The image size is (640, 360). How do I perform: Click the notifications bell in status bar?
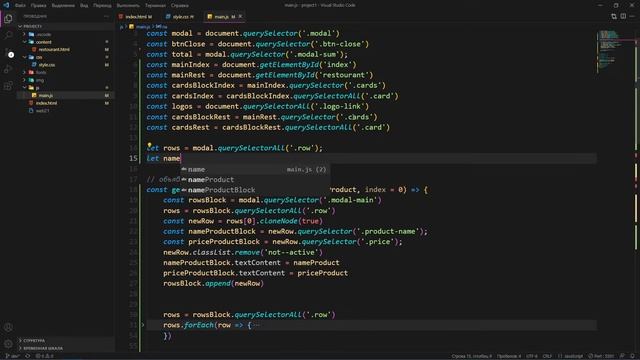click(x=632, y=356)
